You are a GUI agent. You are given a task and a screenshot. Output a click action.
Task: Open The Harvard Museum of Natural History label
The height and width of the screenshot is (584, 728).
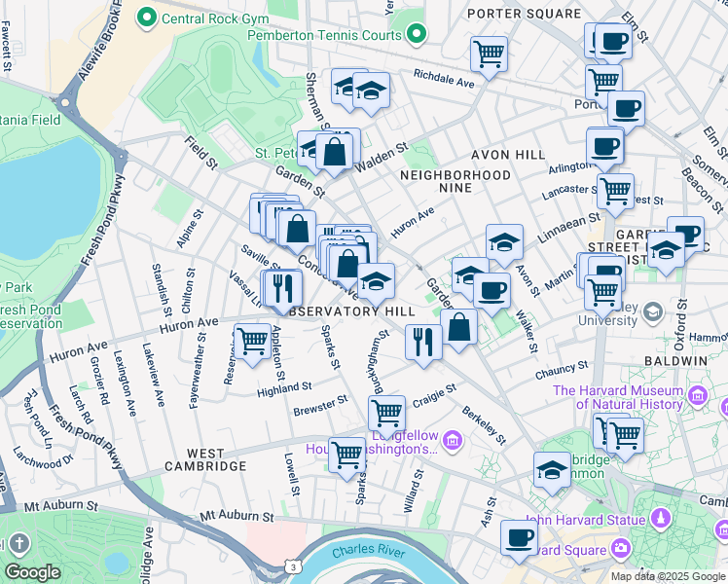tap(618, 397)
